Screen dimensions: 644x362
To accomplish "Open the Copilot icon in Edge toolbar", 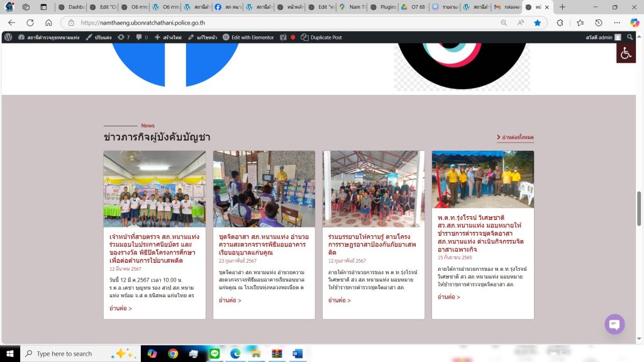I will (x=635, y=23).
